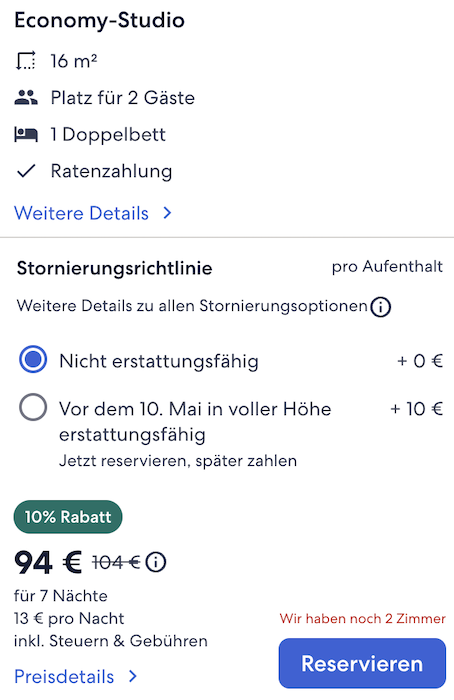Click the struck-through 104 € price
This screenshot has height=700, width=454.
[116, 562]
